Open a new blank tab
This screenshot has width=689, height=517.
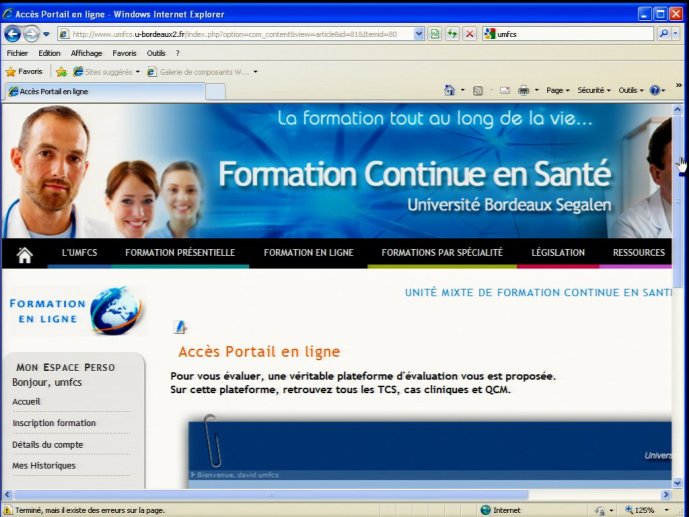tap(215, 92)
